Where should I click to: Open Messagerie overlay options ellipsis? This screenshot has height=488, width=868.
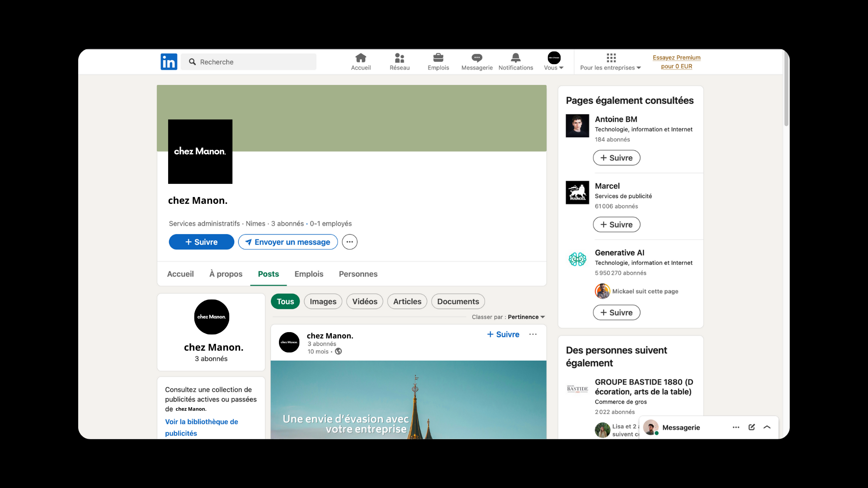click(x=736, y=427)
